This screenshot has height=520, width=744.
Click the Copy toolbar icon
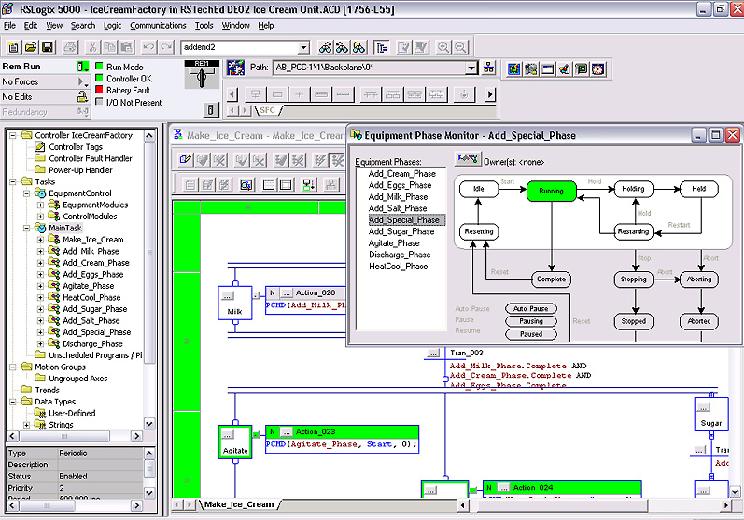click(x=110, y=47)
